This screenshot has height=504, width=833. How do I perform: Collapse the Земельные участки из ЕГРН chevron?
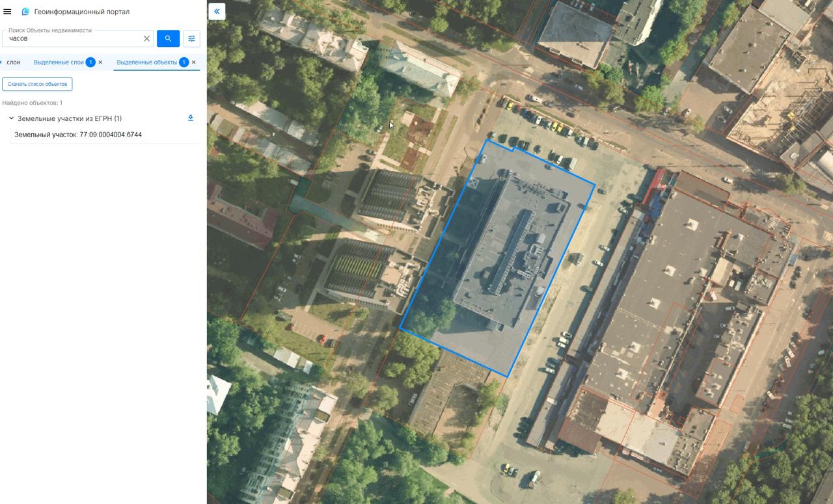[11, 118]
